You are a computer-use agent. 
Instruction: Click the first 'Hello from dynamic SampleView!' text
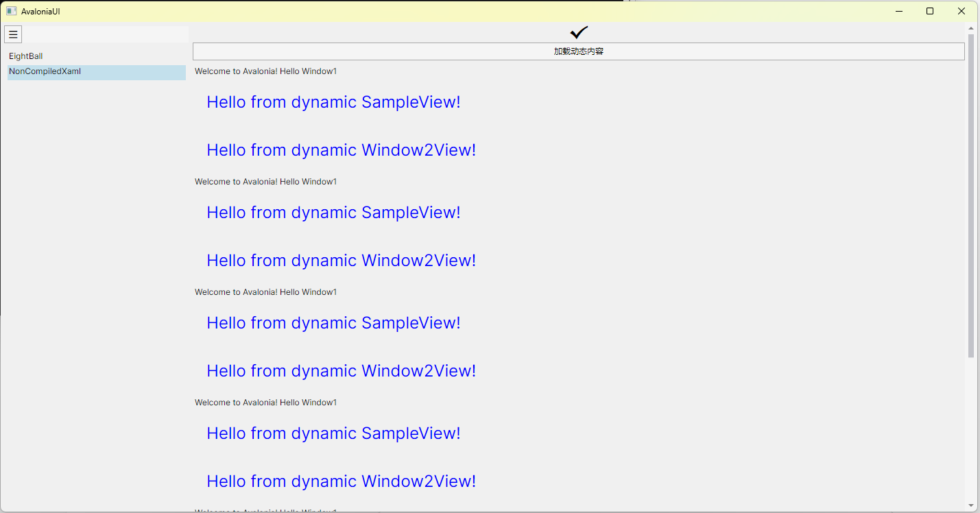[x=333, y=102]
